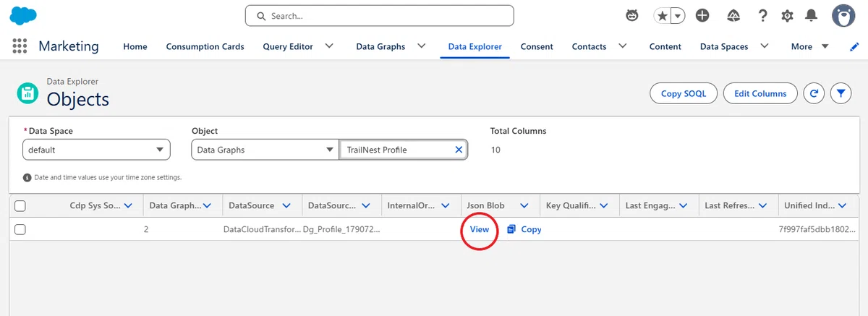Viewport: 868px width, 316px height.
Task: Open the Data Space default dropdown
Action: click(96, 150)
